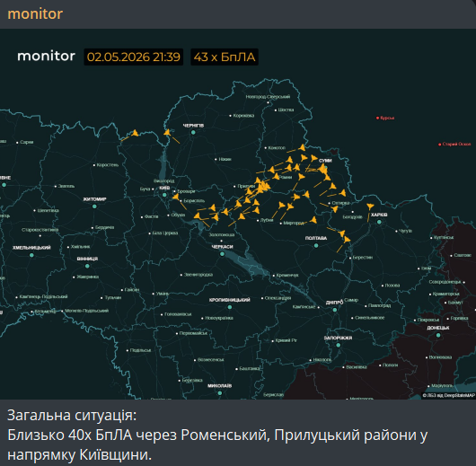Click the Шостка town label
476x466 pixels.
tap(286, 110)
